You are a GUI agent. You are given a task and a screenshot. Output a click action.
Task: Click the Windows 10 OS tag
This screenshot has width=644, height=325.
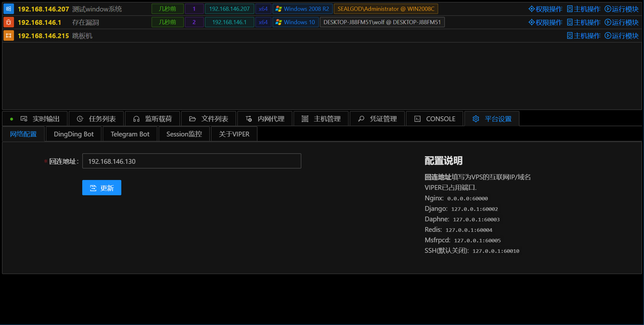[296, 22]
